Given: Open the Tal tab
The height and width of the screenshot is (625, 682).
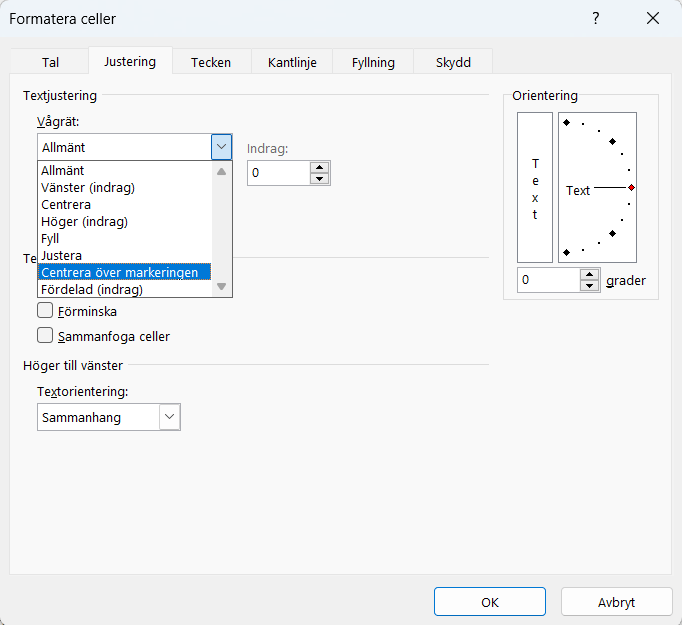Looking at the screenshot, I should pos(50,62).
